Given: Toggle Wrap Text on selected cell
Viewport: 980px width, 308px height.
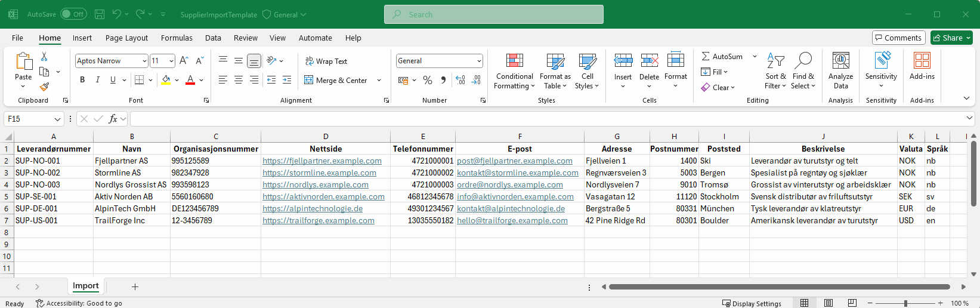Looking at the screenshot, I should 326,61.
